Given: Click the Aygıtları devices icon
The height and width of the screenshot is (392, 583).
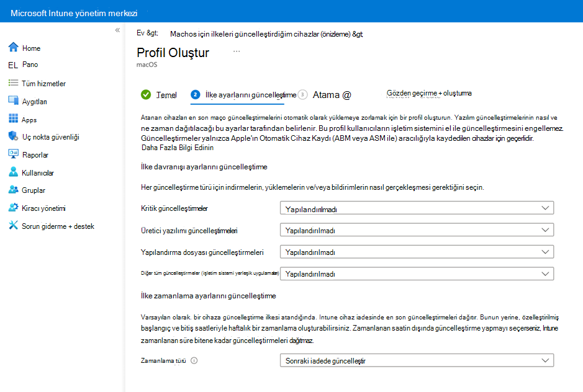Looking at the screenshot, I should coord(14,100).
